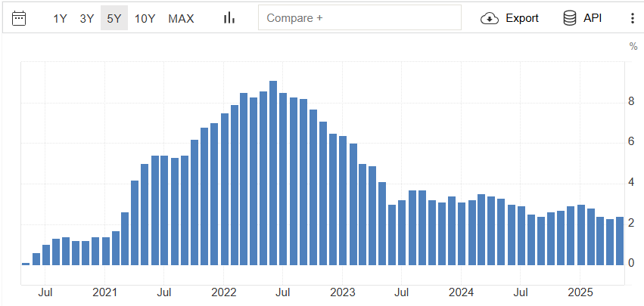Image resolution: width=644 pixels, height=306 pixels.
Task: Click the y-axis value 4
Action: 632,183
